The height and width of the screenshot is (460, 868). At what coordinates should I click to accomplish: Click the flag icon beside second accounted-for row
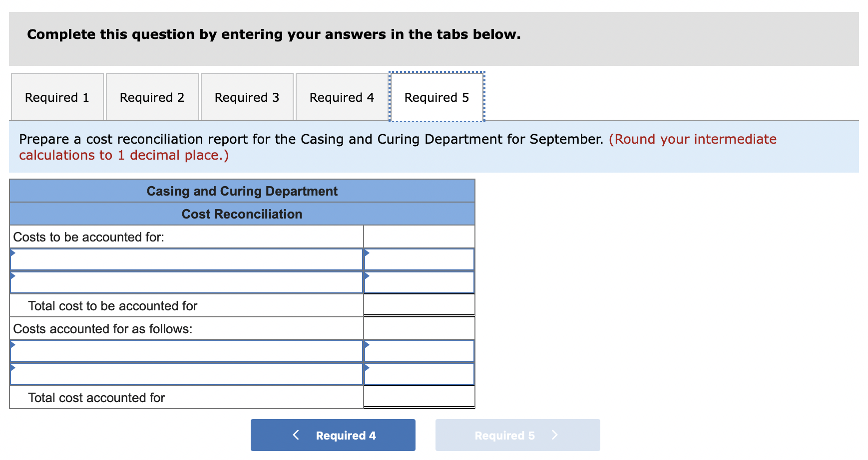pos(13,368)
